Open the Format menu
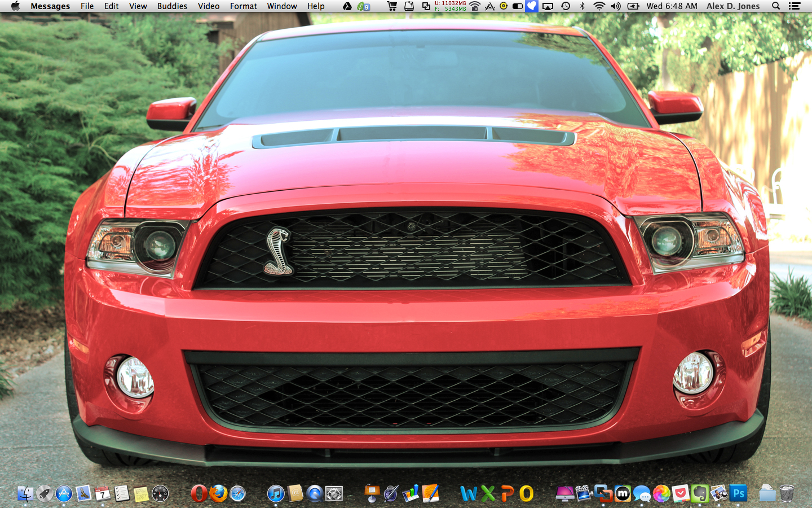The width and height of the screenshot is (812, 508). pos(244,6)
